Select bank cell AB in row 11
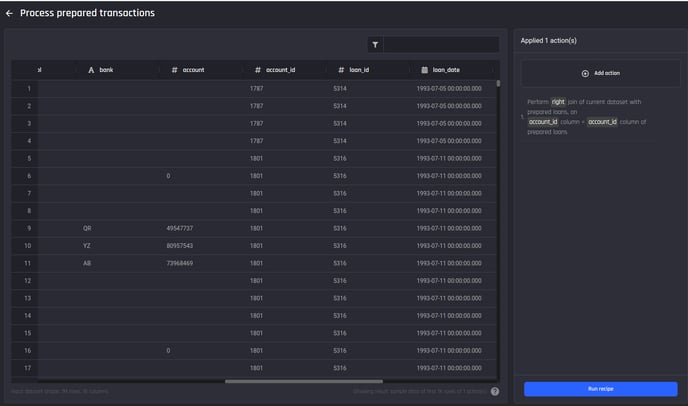This screenshot has height=406, width=688. pyautogui.click(x=87, y=263)
